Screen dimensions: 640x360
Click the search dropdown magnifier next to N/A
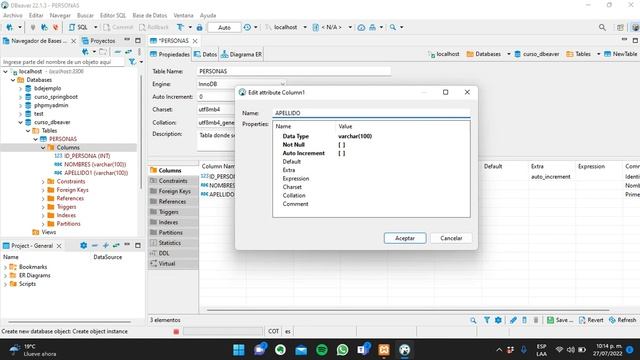[393, 27]
